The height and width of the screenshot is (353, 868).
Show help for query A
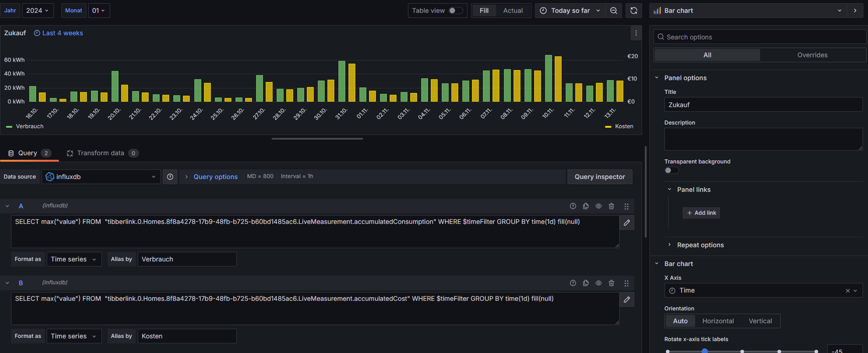pyautogui.click(x=573, y=206)
